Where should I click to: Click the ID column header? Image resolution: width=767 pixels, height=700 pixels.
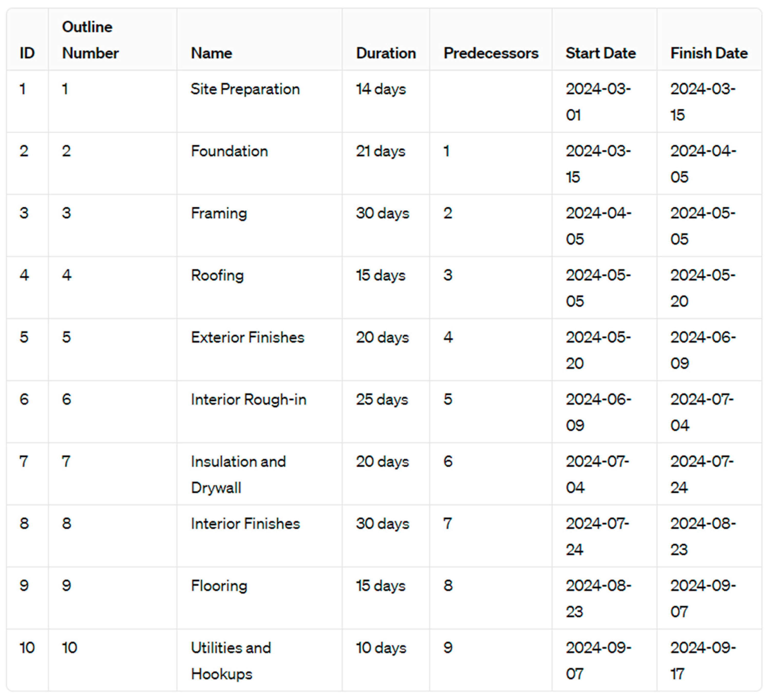27,53
